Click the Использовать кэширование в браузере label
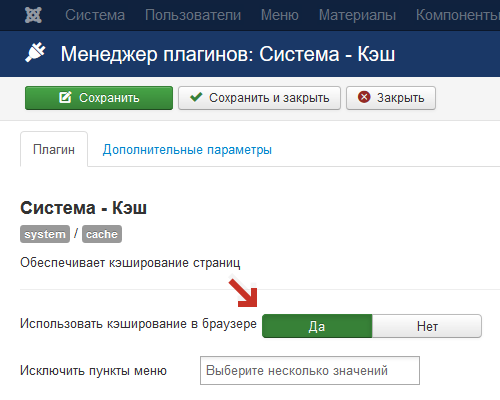This screenshot has height=400, width=500. tap(138, 324)
